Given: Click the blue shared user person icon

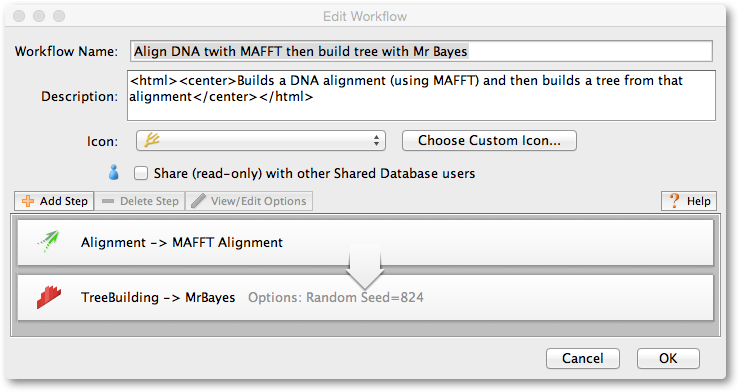Looking at the screenshot, I should [x=114, y=172].
